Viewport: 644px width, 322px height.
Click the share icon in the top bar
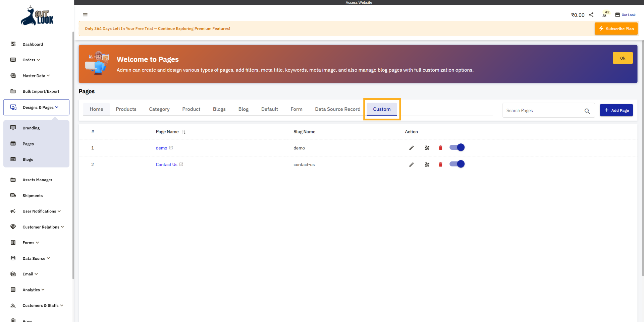coord(591,15)
